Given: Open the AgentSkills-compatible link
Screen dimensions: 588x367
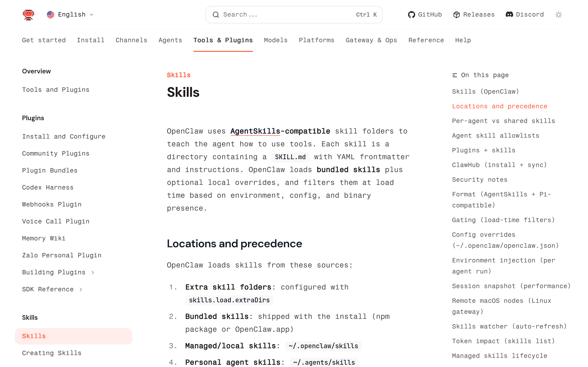Looking at the screenshot, I should 255,131.
